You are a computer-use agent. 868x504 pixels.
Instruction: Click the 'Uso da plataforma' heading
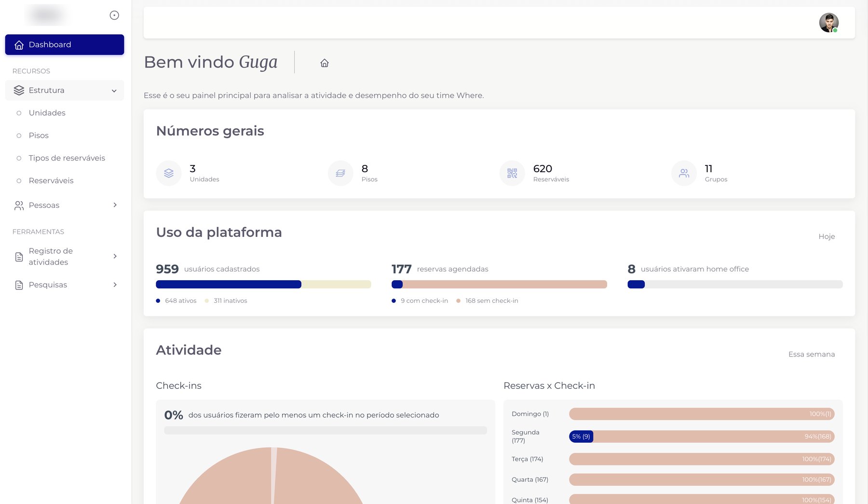point(219,232)
